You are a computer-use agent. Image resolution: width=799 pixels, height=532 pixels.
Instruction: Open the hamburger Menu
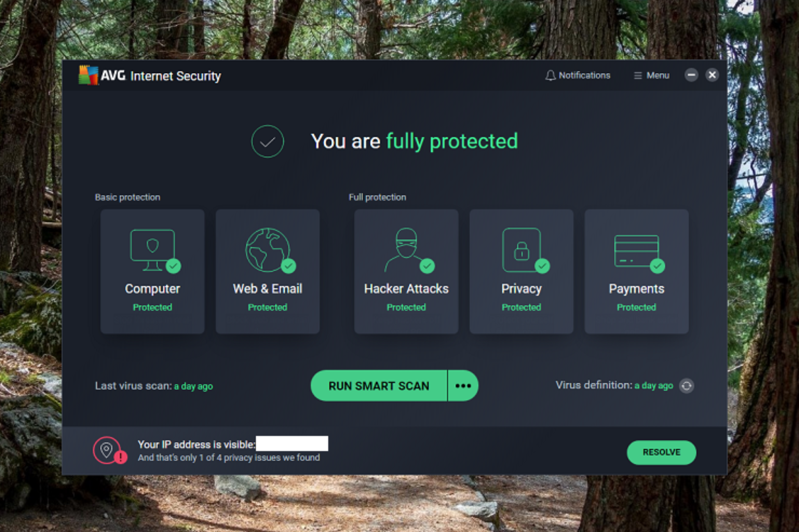tap(652, 75)
